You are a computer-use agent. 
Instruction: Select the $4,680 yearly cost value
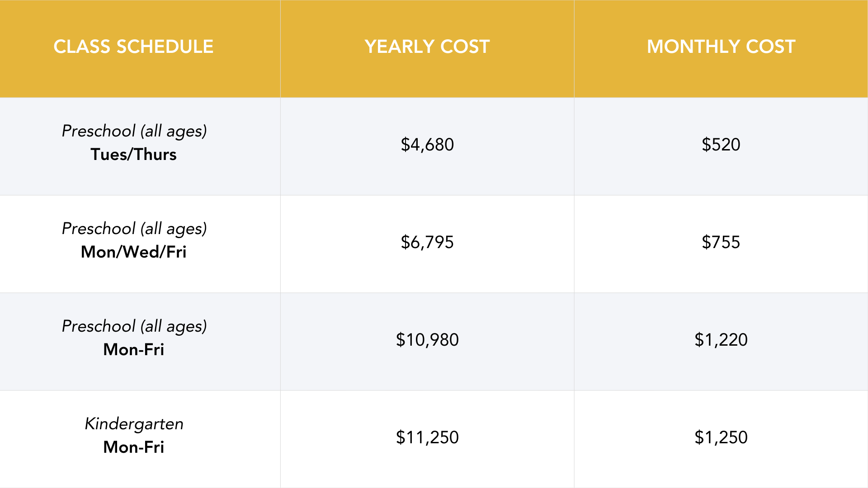coord(427,145)
